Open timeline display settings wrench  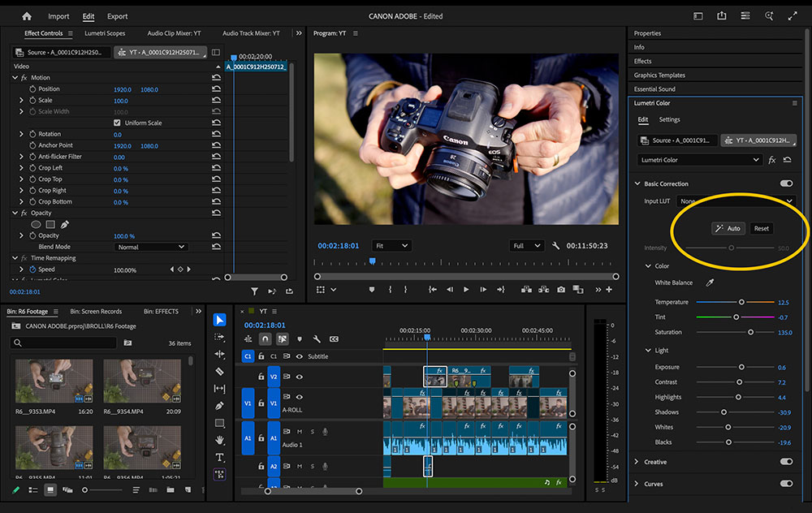(317, 339)
